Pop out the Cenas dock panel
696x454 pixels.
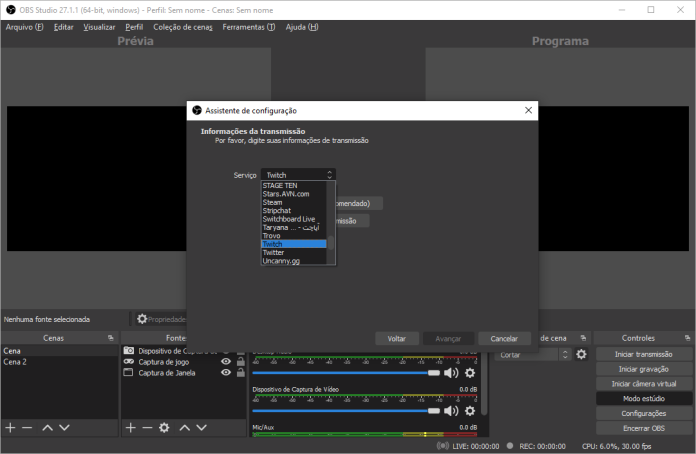(x=111, y=338)
